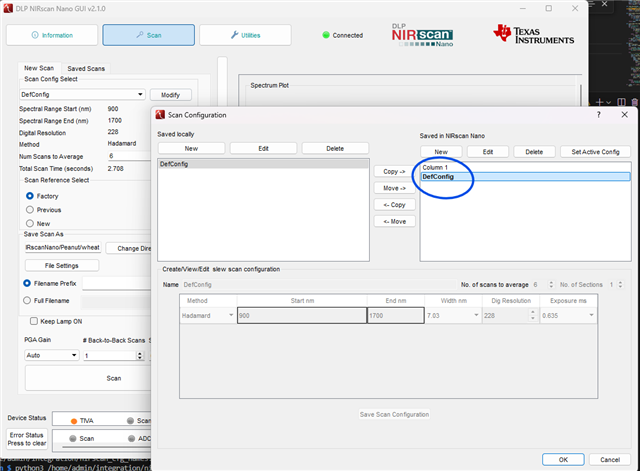
Task: Select the New Scan tab
Action: 39,68
